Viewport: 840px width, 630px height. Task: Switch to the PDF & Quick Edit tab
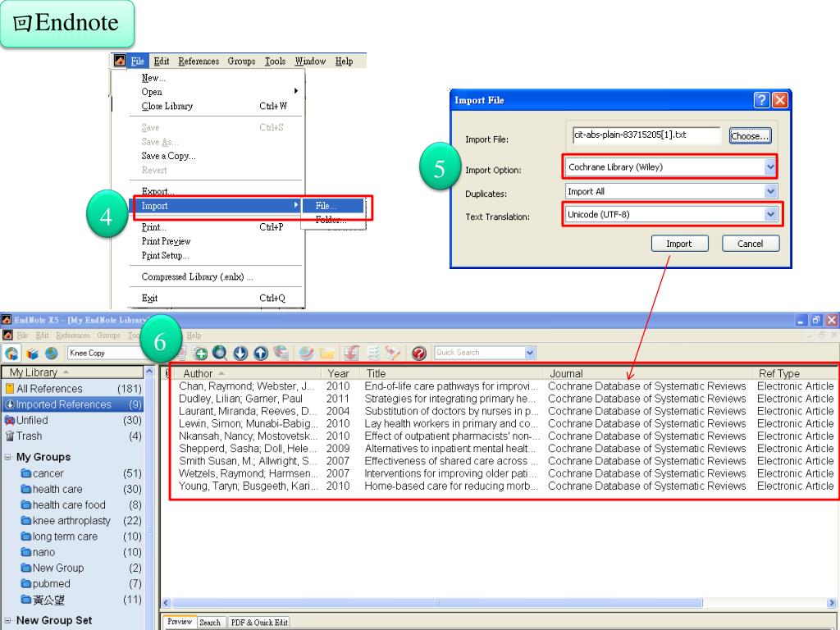pos(259,623)
